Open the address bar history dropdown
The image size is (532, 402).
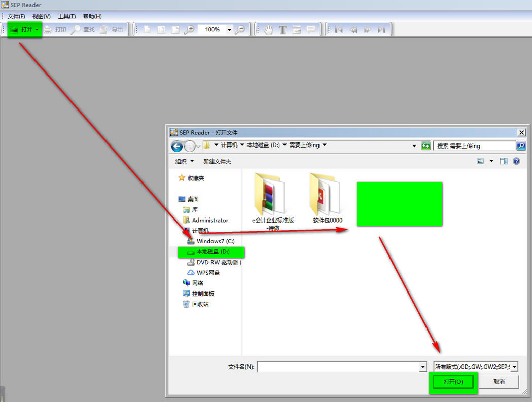pyautogui.click(x=414, y=146)
